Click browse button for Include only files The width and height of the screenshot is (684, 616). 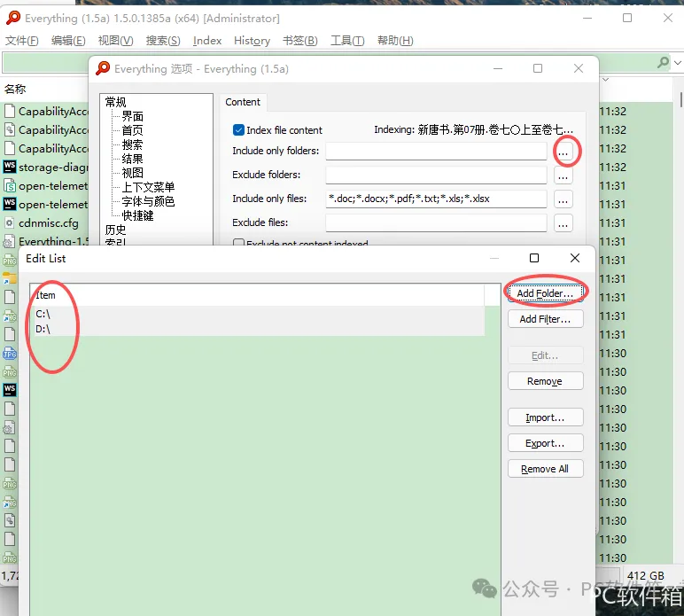point(564,199)
